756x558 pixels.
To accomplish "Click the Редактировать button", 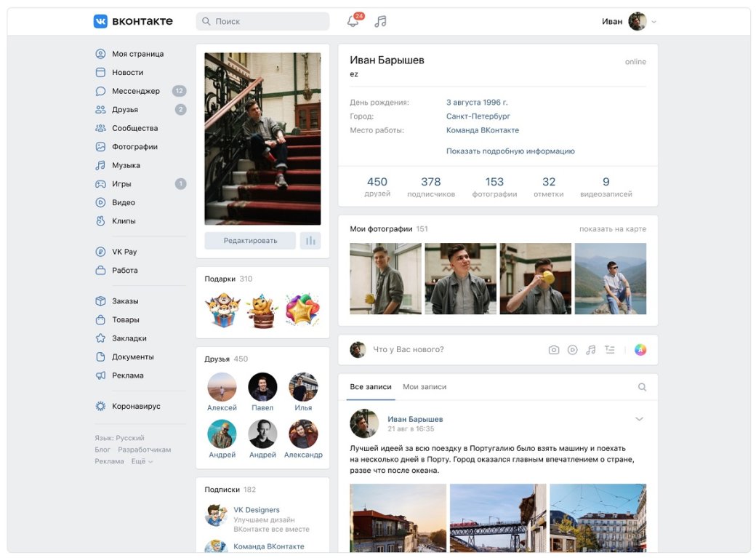I will 250,240.
